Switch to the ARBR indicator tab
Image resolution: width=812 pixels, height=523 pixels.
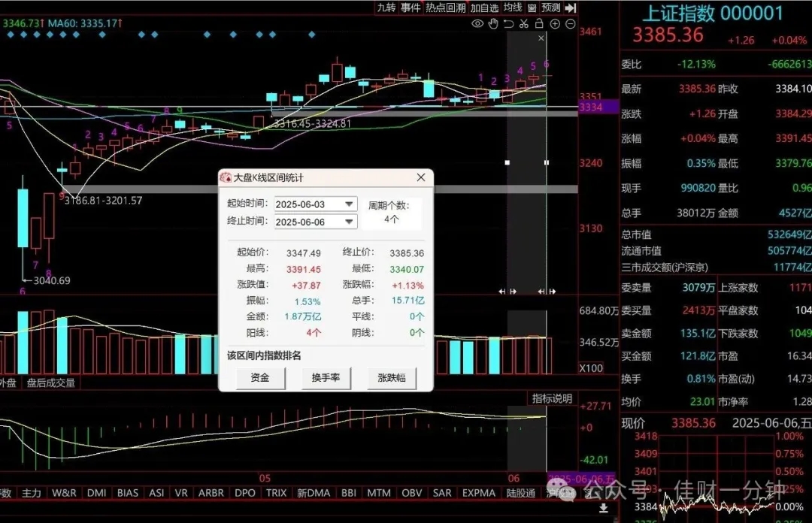211,493
